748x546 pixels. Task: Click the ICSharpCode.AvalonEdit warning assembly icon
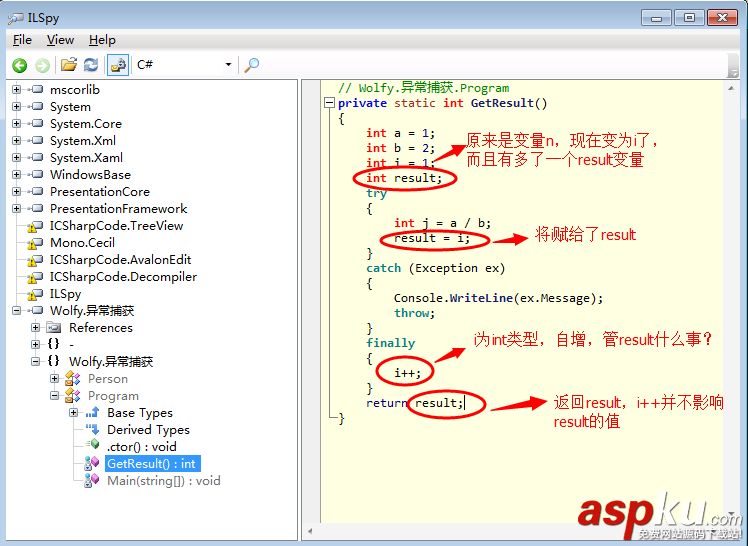pos(35,260)
